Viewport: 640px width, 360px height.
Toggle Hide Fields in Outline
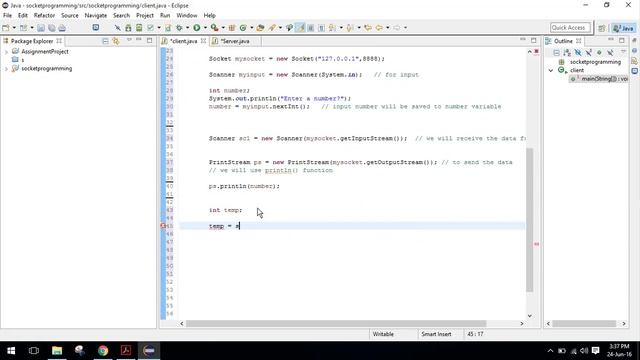pos(578,53)
